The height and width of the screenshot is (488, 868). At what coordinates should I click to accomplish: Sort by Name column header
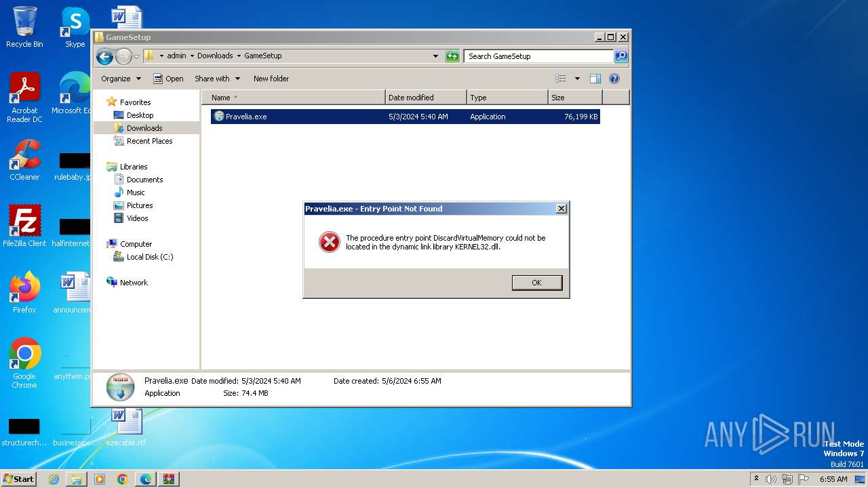[x=293, y=98]
